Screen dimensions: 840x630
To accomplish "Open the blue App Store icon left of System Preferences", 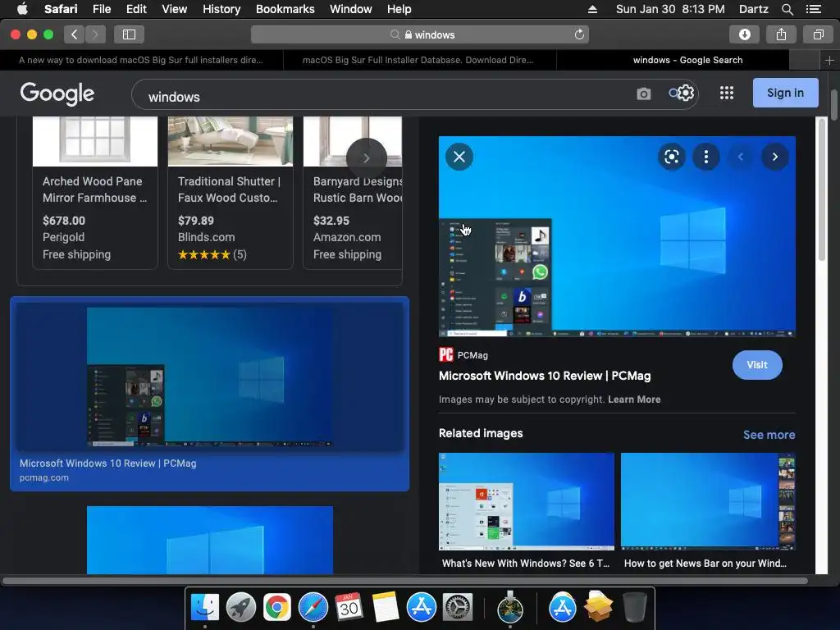I will pyautogui.click(x=421, y=607).
